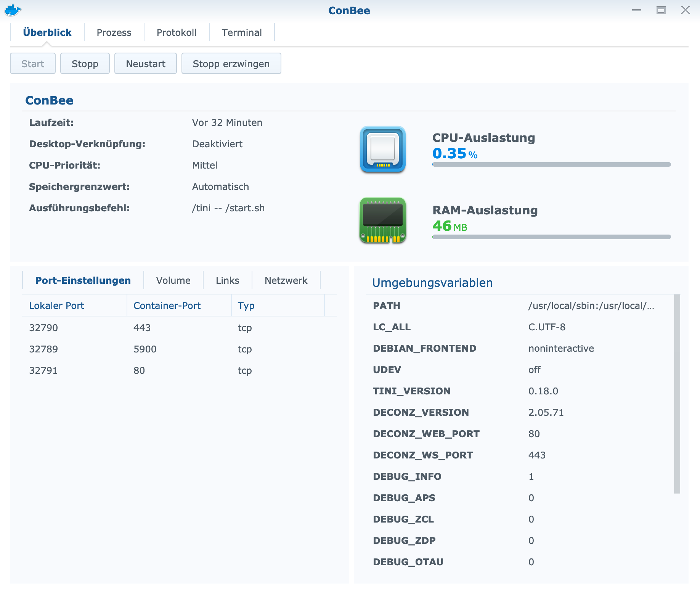Switch to the Volume tab
700x595 pixels.
173,280
